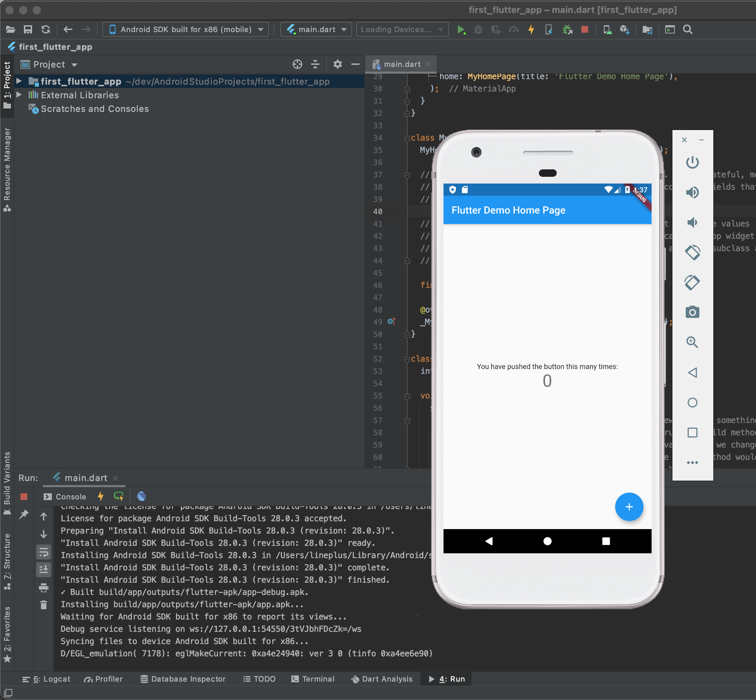Click the green Run button in toolbar
The width and height of the screenshot is (756, 700).
pos(461,30)
